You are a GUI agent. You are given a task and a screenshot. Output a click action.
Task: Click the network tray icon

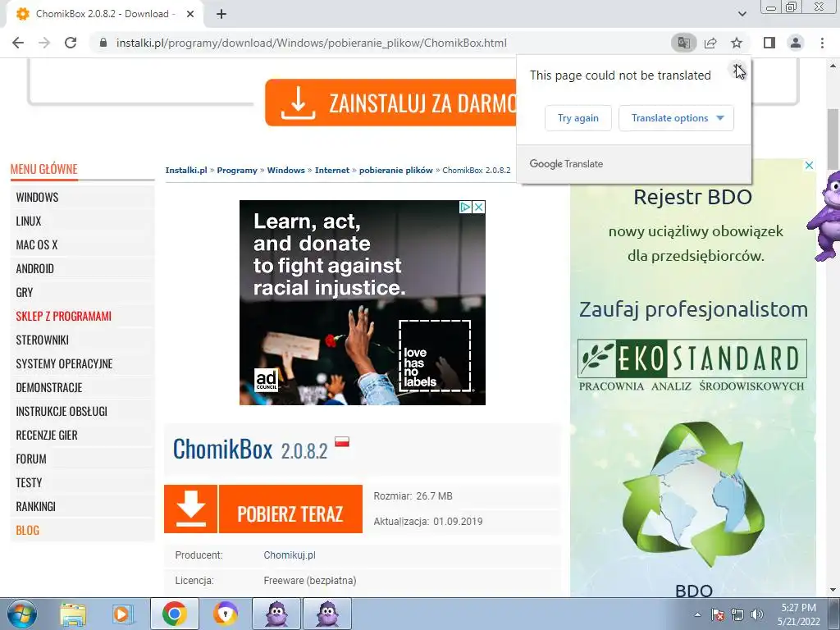tap(737, 614)
